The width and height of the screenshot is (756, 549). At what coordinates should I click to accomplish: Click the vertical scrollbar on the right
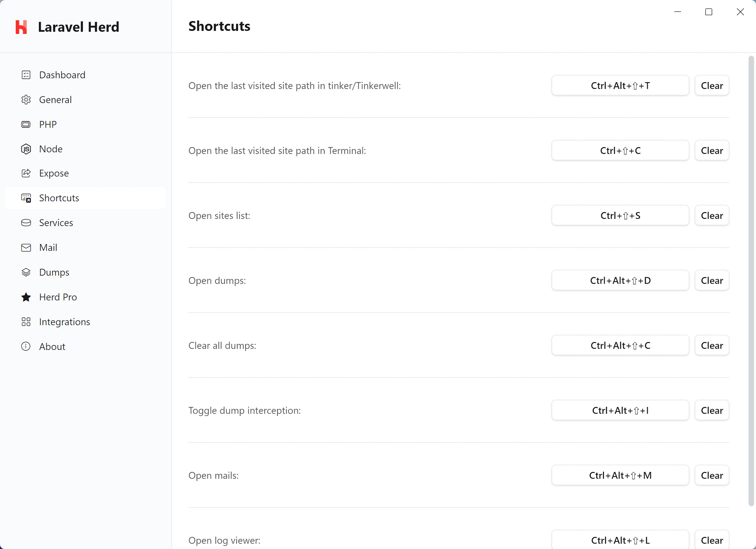pyautogui.click(x=751, y=233)
